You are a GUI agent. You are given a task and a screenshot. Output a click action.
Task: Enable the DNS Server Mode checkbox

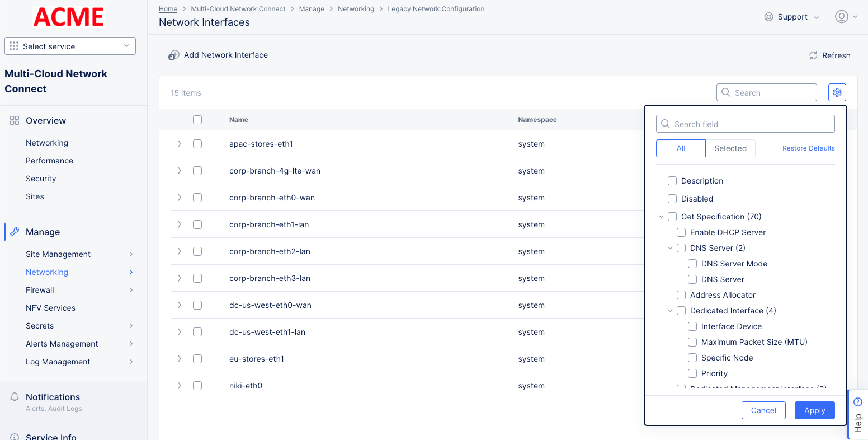692,263
